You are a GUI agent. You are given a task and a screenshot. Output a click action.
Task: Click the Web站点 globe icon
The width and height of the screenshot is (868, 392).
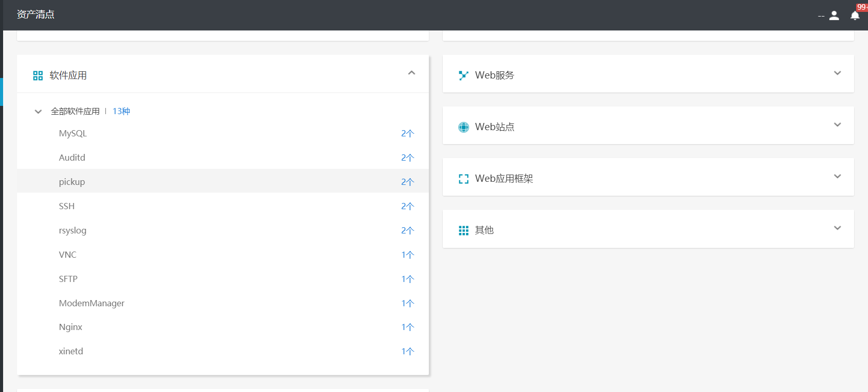(x=463, y=127)
